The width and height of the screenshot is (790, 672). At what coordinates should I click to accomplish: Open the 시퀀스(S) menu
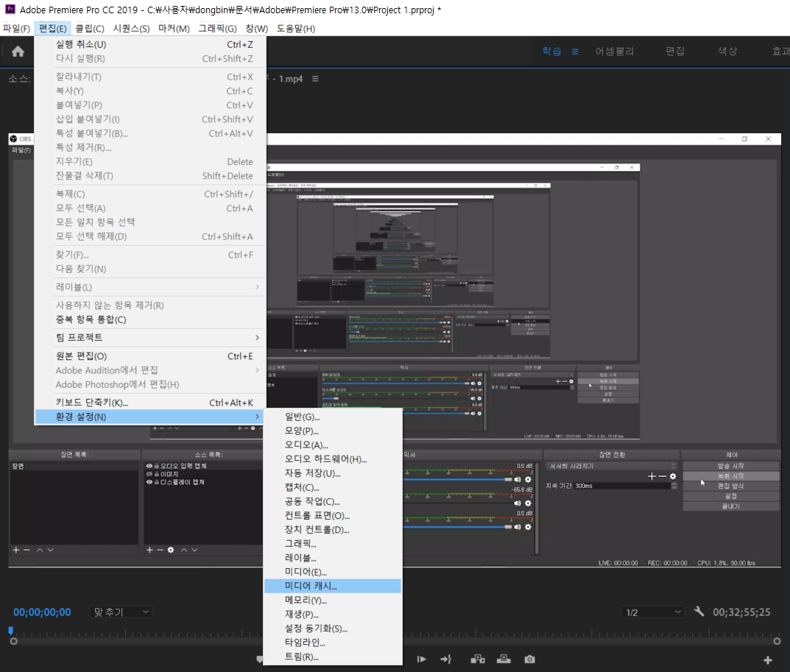pos(131,29)
